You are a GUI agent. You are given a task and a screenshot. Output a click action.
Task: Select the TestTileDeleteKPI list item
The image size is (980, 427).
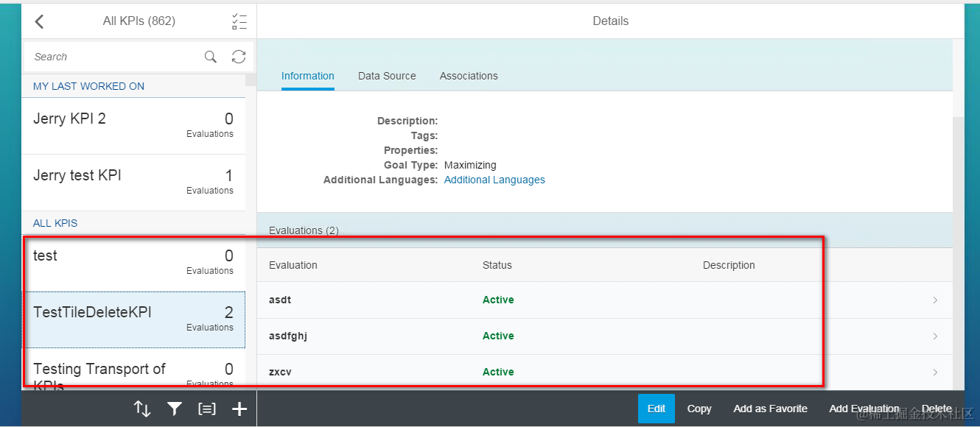tap(133, 320)
